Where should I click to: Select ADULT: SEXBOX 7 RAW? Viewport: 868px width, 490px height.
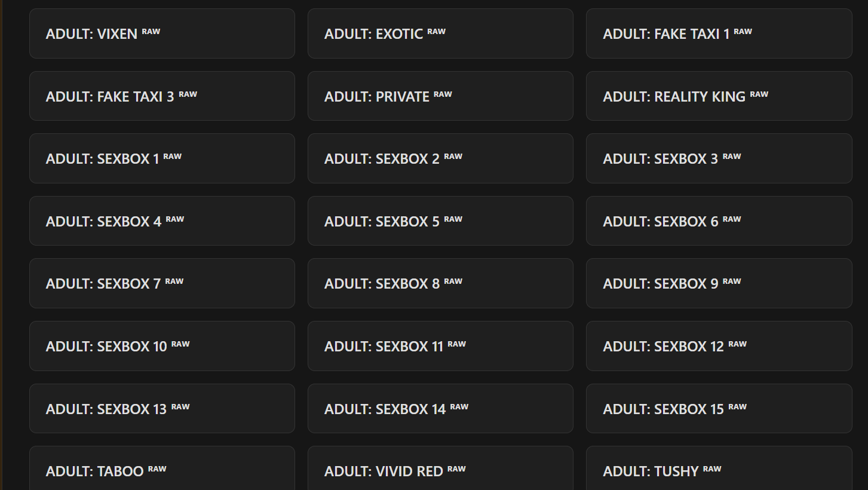click(162, 283)
